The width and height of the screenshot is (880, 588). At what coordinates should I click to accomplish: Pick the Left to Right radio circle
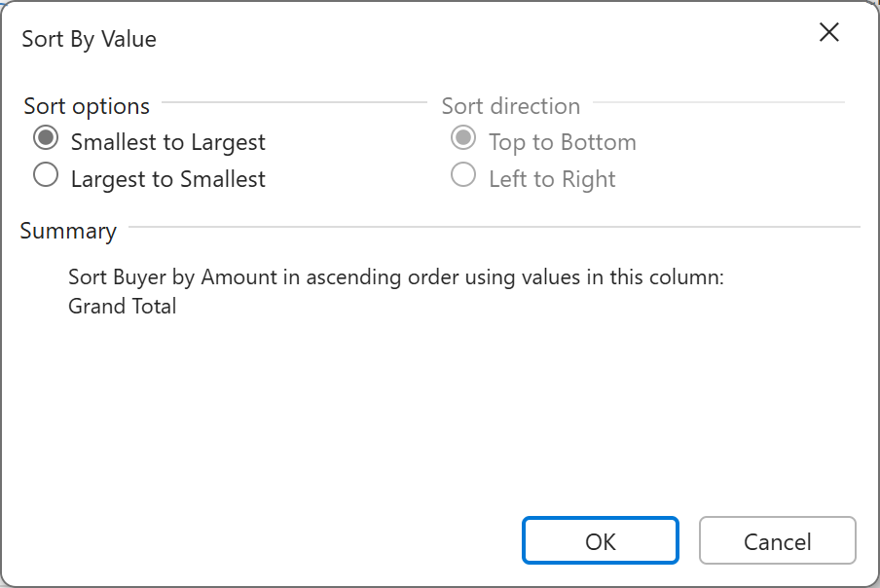463,176
